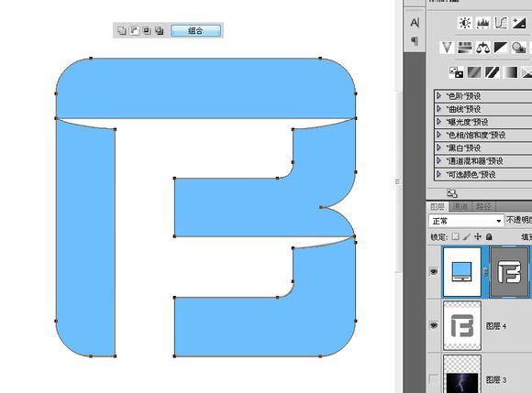Select the add to shape area icon
Image resolution: width=532 pixels, height=393 pixels.
[122, 30]
